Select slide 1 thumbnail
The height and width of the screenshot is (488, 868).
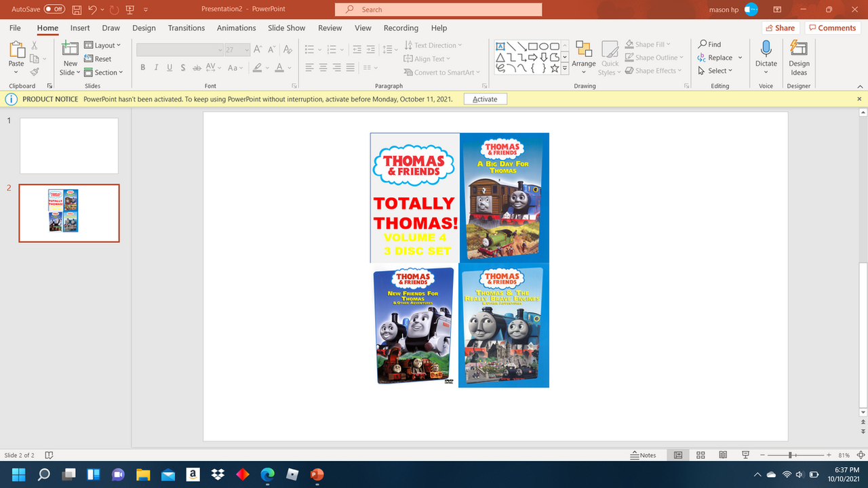click(x=69, y=146)
